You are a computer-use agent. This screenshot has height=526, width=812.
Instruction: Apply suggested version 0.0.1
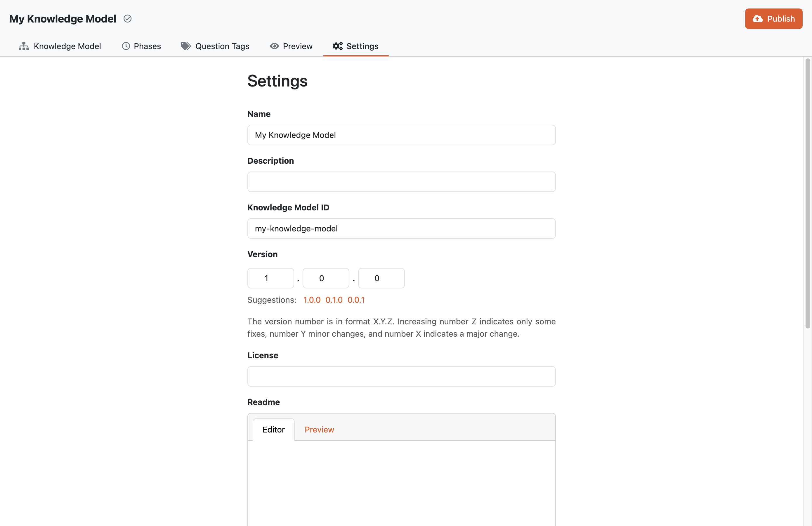356,300
